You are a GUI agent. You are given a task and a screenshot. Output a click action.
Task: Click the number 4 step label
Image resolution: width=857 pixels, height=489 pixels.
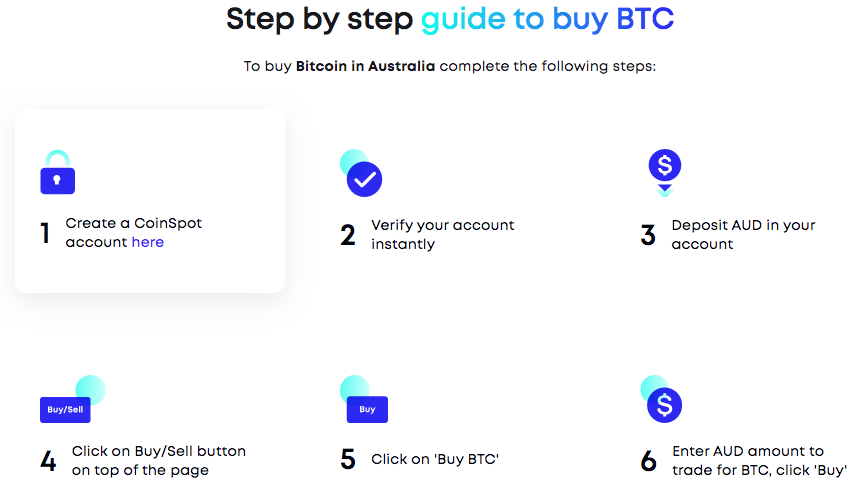point(48,461)
